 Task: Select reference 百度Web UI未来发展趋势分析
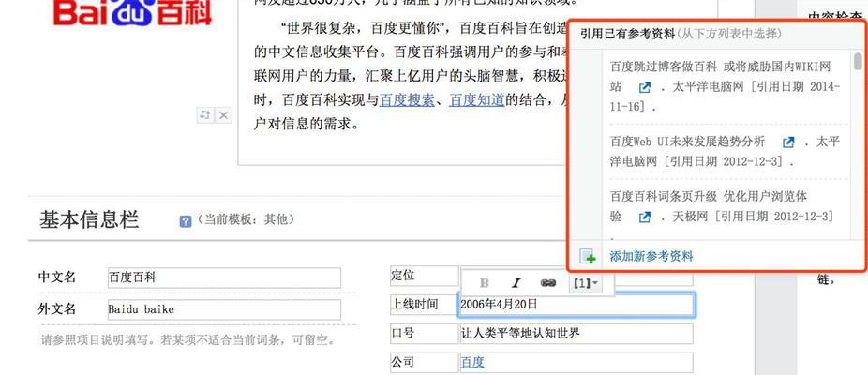tap(726, 152)
